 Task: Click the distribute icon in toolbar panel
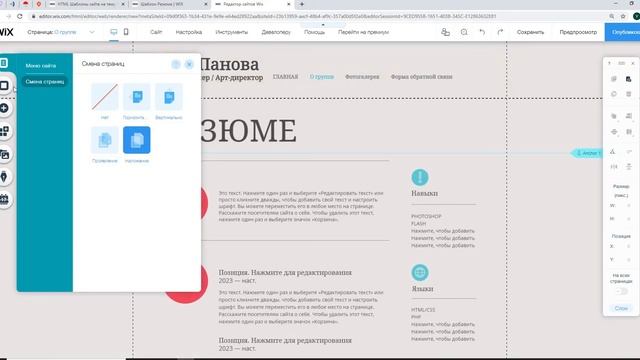coord(613,132)
